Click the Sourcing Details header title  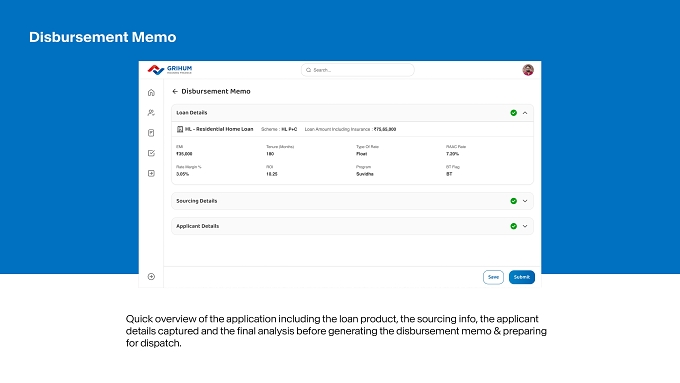196,201
